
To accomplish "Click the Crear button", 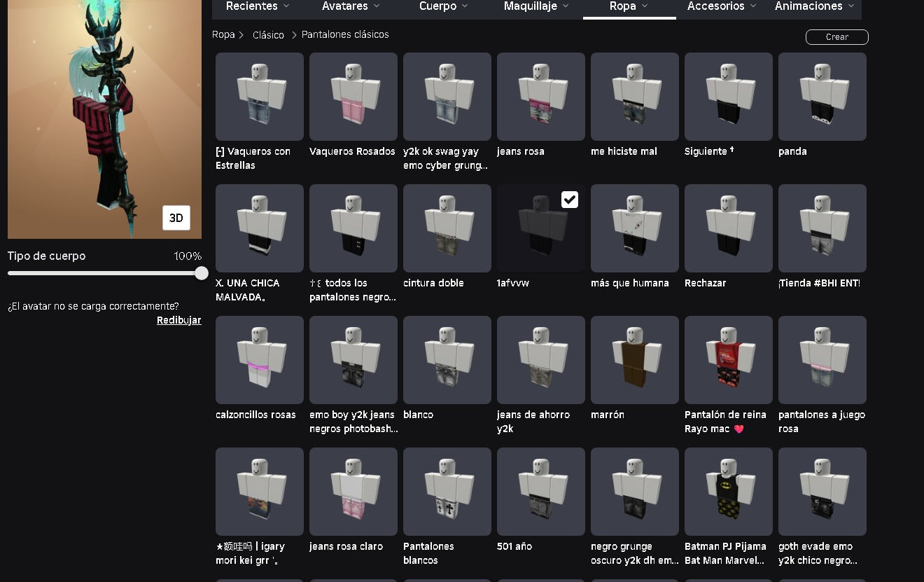I will (837, 37).
